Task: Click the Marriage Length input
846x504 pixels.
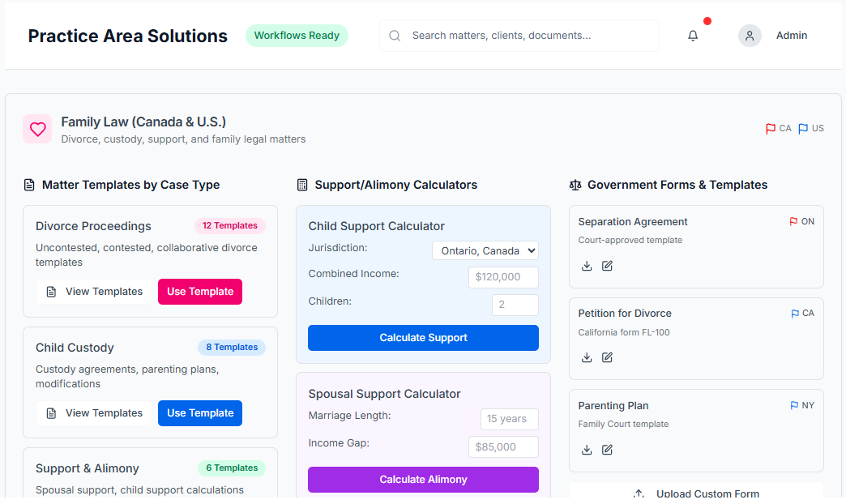Action: point(509,419)
